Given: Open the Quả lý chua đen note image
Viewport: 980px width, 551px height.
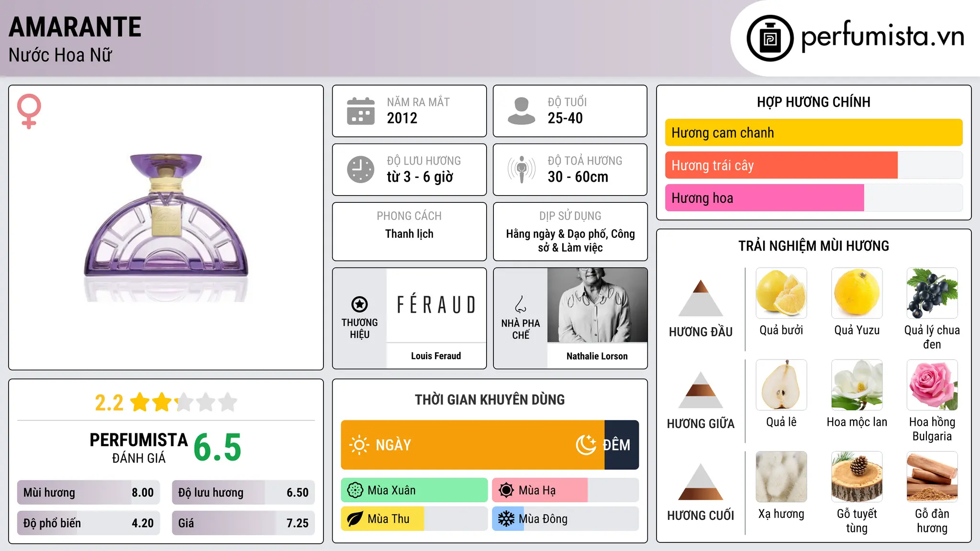Looking at the screenshot, I should coord(932,293).
